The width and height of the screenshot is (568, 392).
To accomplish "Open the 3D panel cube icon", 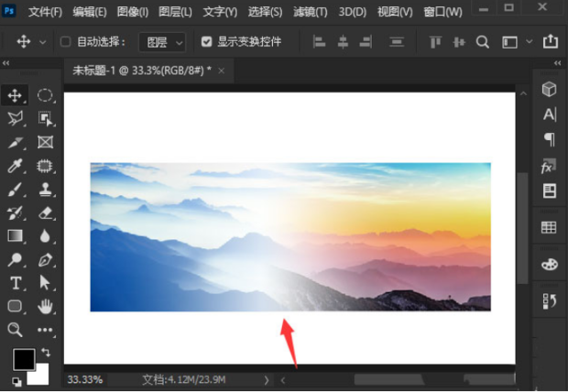I will pyautogui.click(x=549, y=89).
